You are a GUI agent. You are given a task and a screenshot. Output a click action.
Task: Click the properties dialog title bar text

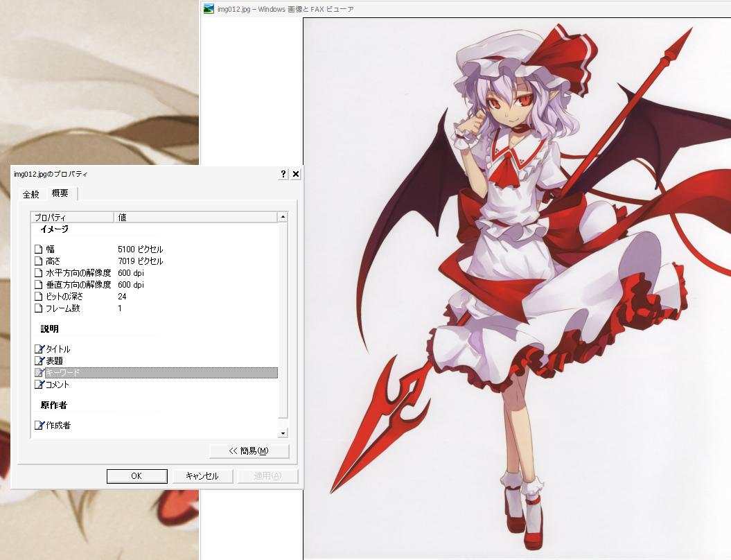51,174
